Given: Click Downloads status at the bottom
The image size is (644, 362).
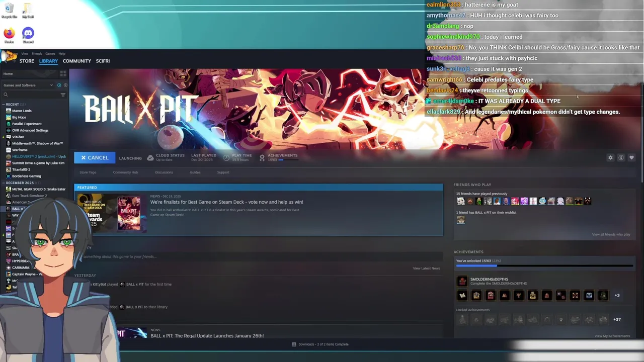Looking at the screenshot, I should 320,344.
